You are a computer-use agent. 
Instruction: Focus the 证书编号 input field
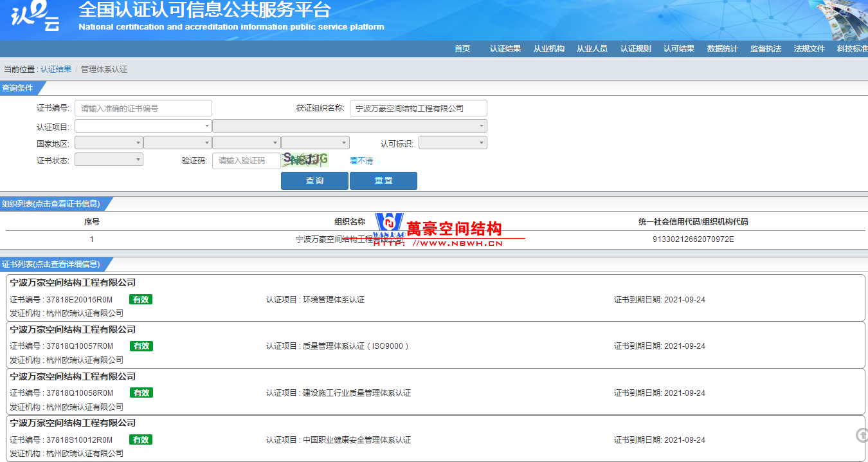[143, 108]
